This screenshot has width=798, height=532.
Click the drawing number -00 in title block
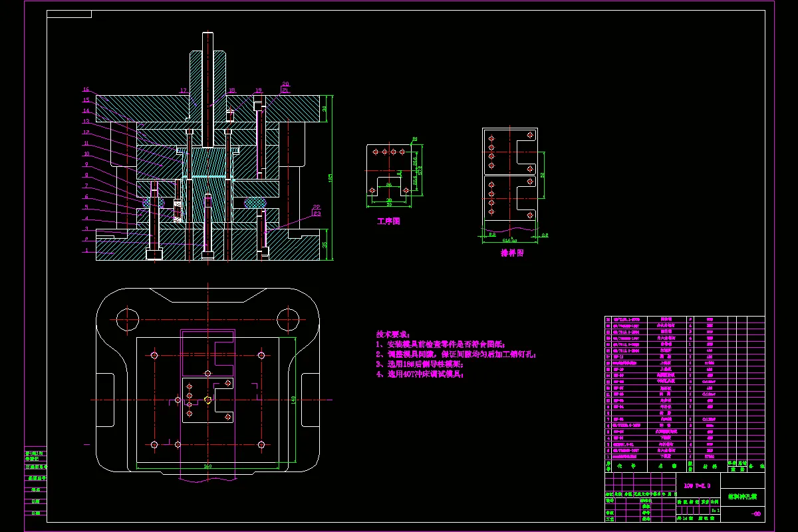click(x=755, y=513)
